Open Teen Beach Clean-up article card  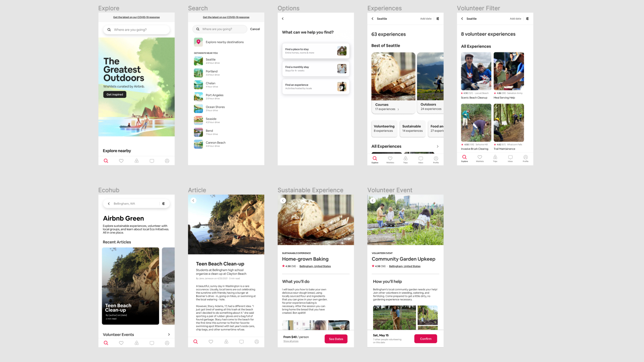[x=130, y=286]
